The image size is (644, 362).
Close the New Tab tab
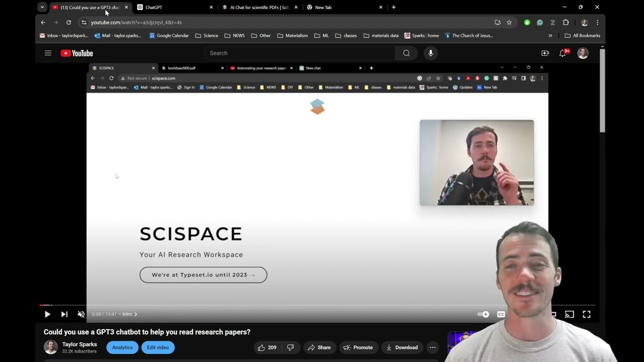point(381,8)
